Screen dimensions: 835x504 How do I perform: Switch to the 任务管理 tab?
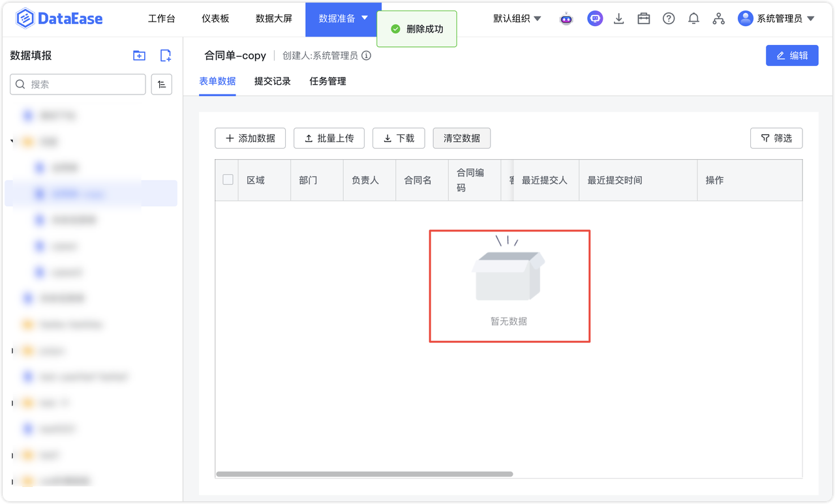pos(327,82)
